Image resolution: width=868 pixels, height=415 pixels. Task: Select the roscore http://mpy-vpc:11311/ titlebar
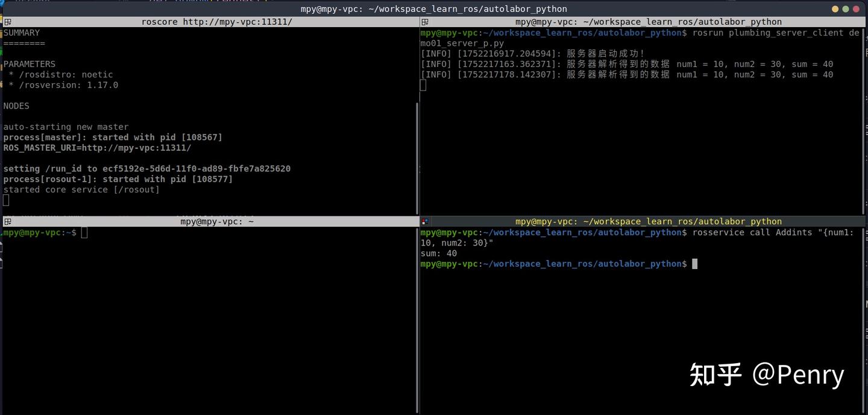[216, 22]
